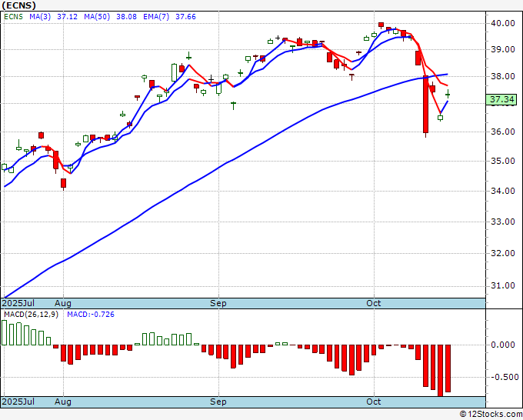The image size is (523, 420).
Task: Click the Sep label on MACD panel axis
Action: click(x=218, y=402)
